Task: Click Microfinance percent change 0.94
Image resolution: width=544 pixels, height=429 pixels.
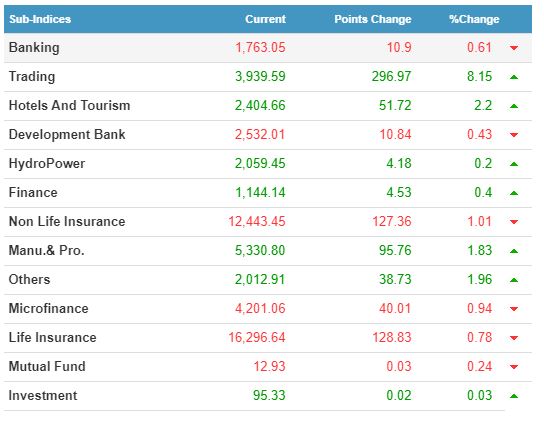Action: [479, 309]
